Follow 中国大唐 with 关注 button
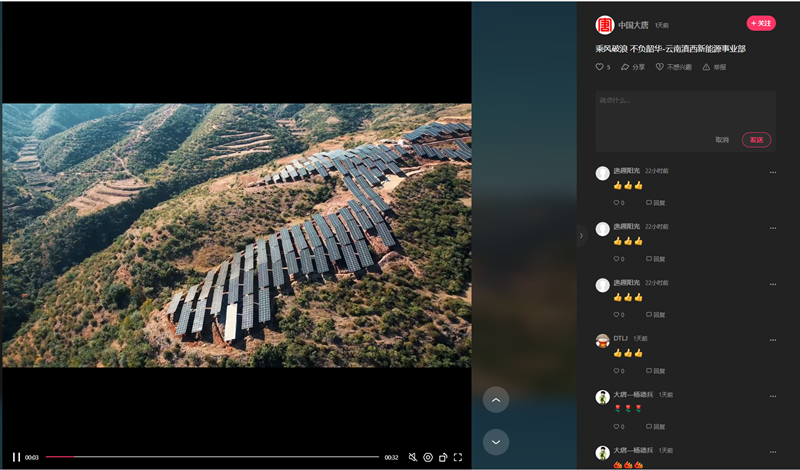Screen dimensions: 800x470 761,23
